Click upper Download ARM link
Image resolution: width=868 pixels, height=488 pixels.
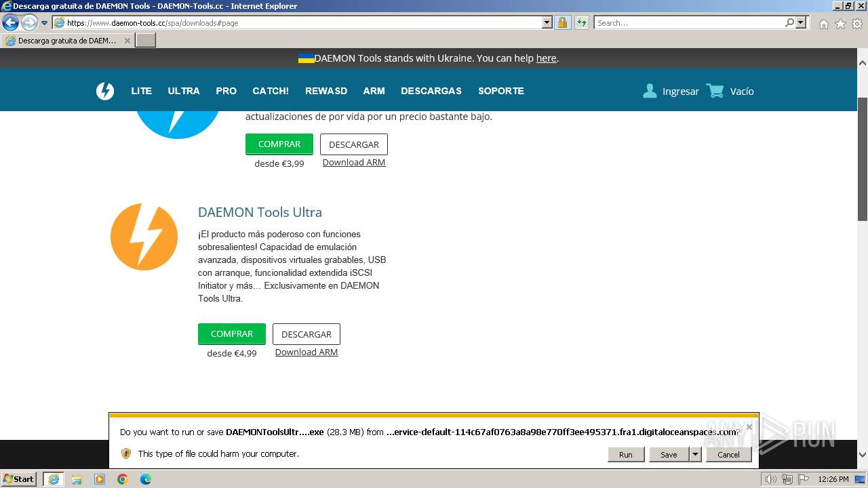point(354,163)
